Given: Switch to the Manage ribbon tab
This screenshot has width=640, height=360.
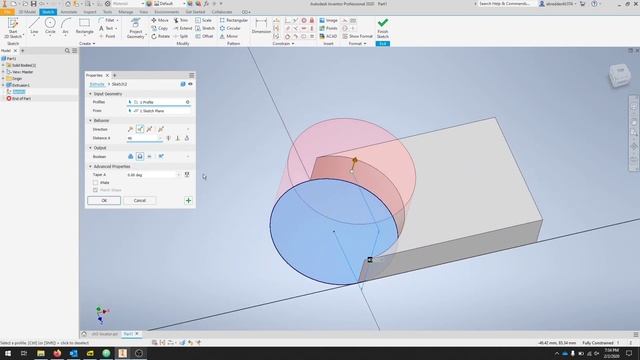Looking at the screenshot, I should point(126,12).
